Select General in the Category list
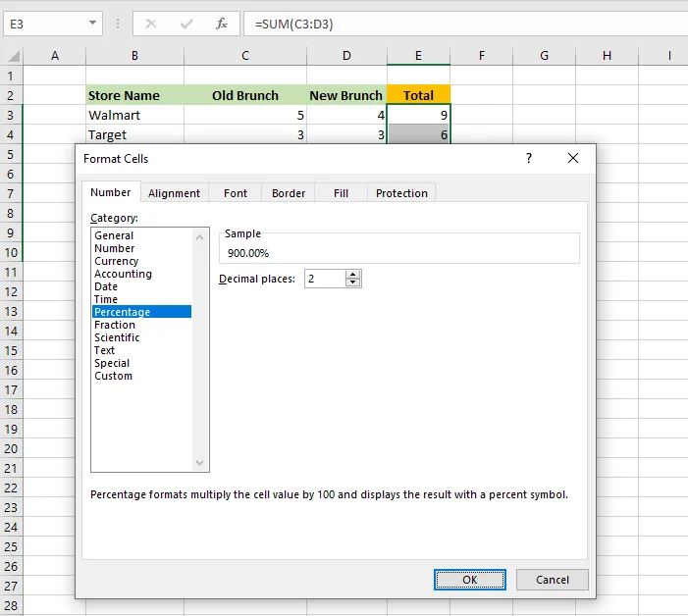This screenshot has height=616, width=688. tap(141, 235)
